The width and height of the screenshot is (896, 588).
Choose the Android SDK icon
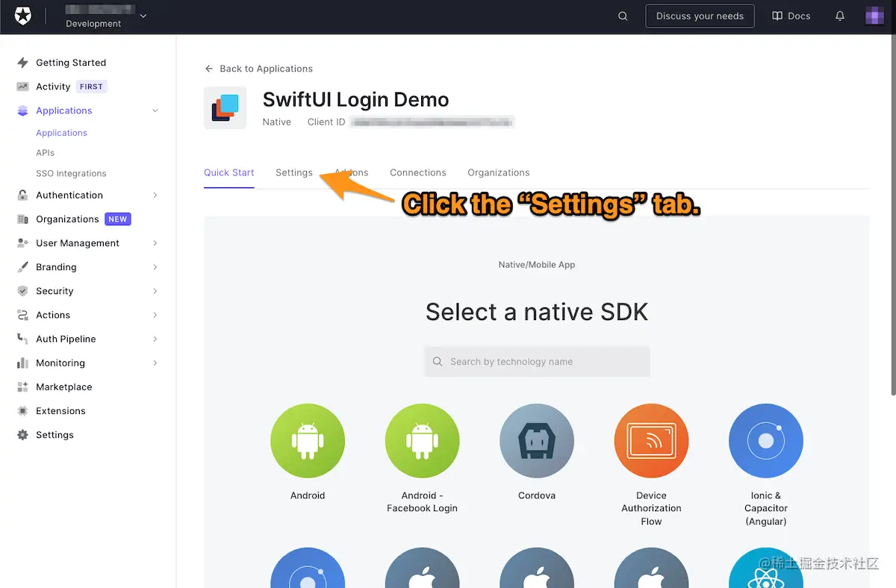[308, 441]
